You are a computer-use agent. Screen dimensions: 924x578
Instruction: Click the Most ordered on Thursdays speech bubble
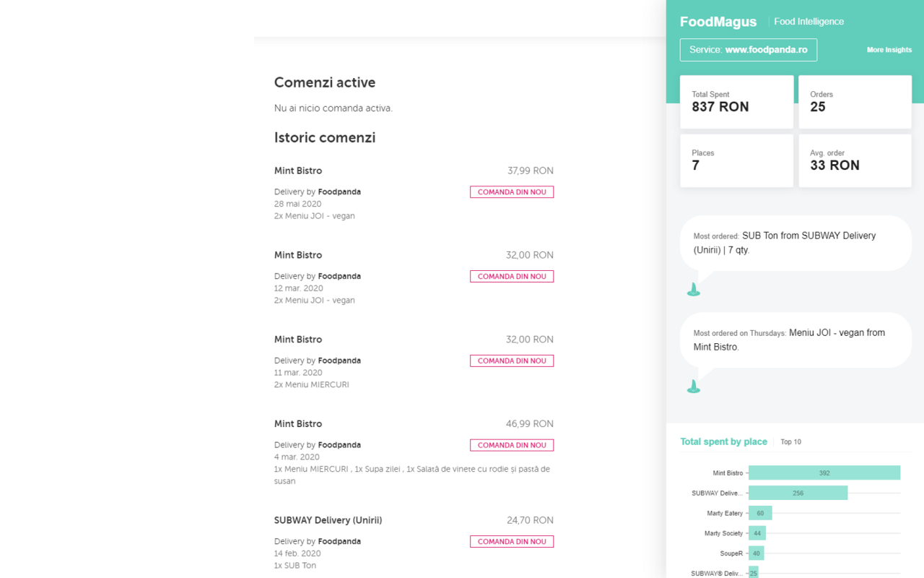(796, 340)
